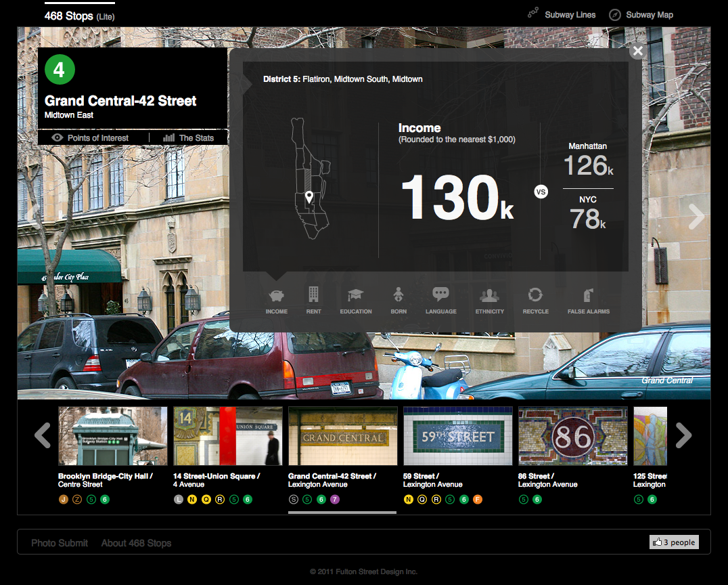Click R line badge under 14 Street
This screenshot has height=585, width=728.
220,500
